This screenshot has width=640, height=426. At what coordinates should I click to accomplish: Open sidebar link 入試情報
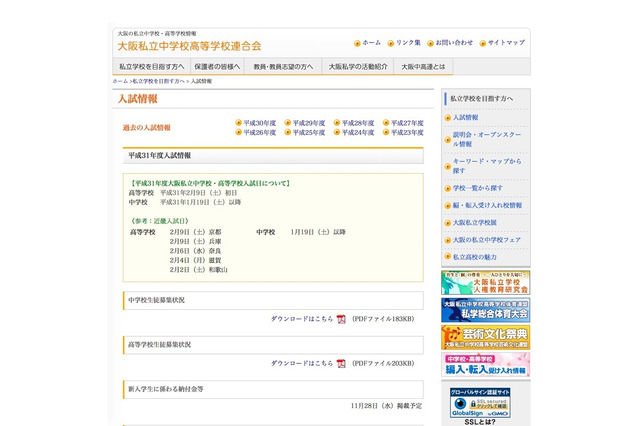pyautogui.click(x=465, y=118)
